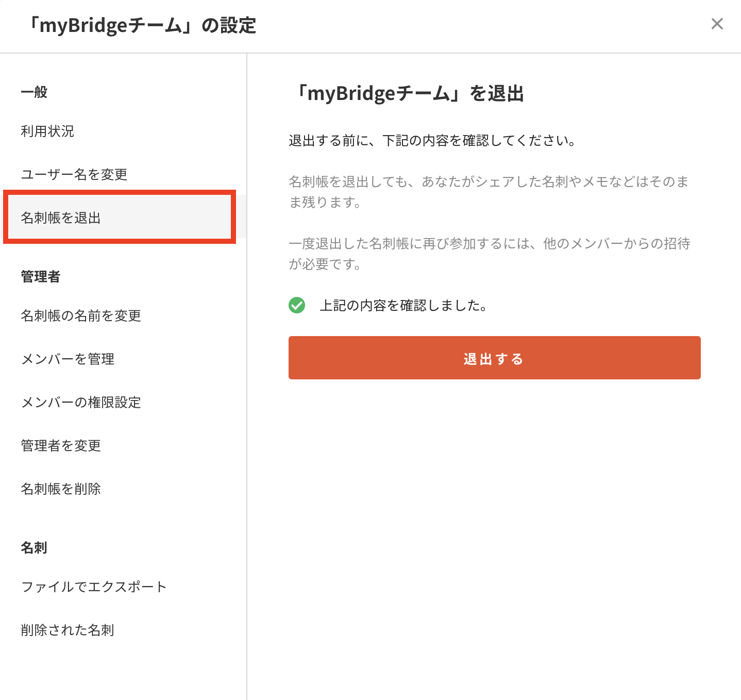Screen dimensions: 741x700
Task: Click the 一般 section heading
Action: click(x=34, y=92)
